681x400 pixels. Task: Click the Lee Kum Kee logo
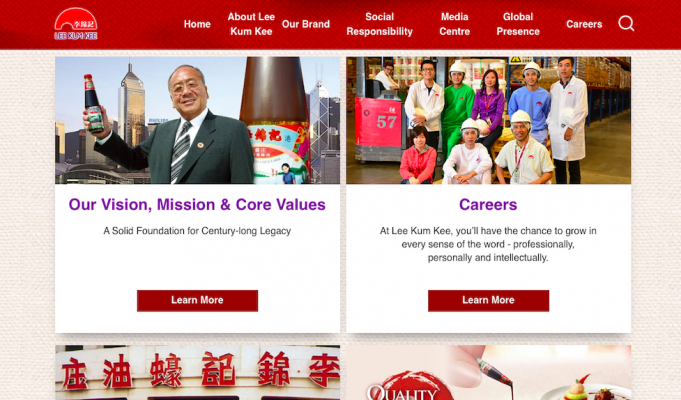76,24
